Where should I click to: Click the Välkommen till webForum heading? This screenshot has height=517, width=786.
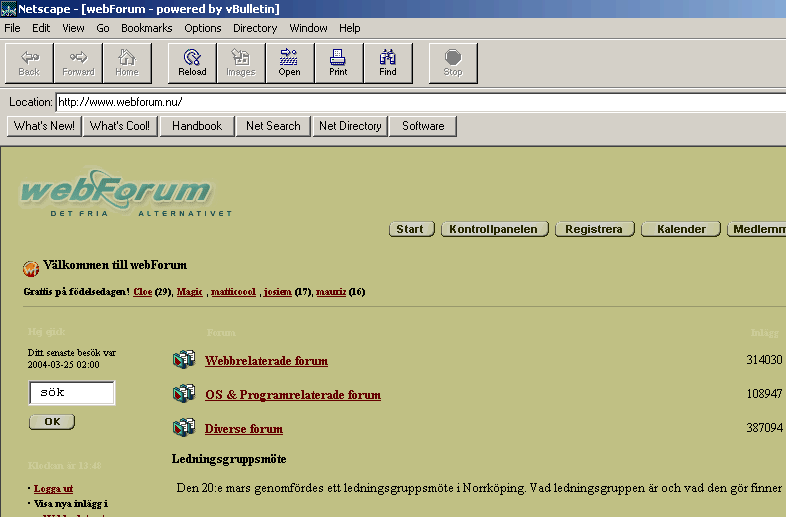point(115,265)
